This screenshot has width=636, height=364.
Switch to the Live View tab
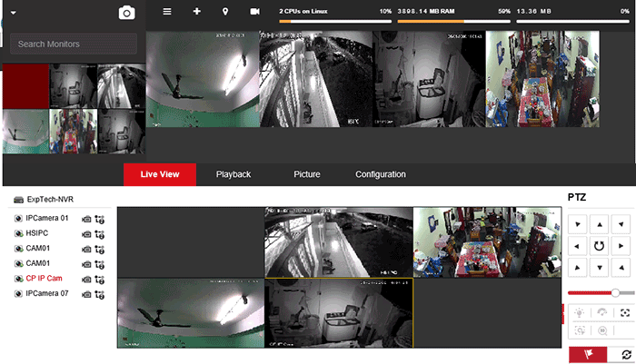(160, 174)
